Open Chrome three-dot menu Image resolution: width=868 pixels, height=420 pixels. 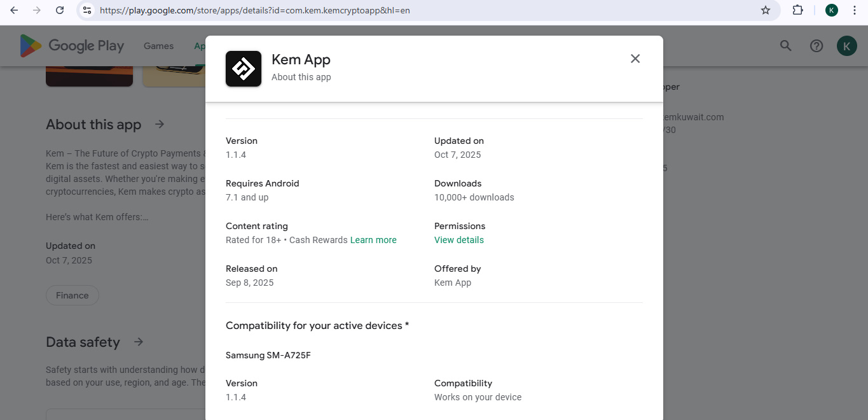click(x=855, y=10)
